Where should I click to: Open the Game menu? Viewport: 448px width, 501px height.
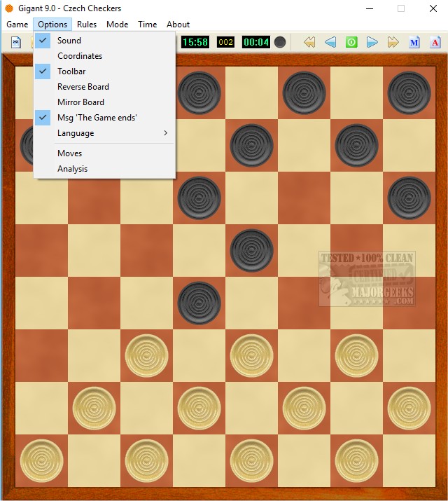tap(17, 25)
